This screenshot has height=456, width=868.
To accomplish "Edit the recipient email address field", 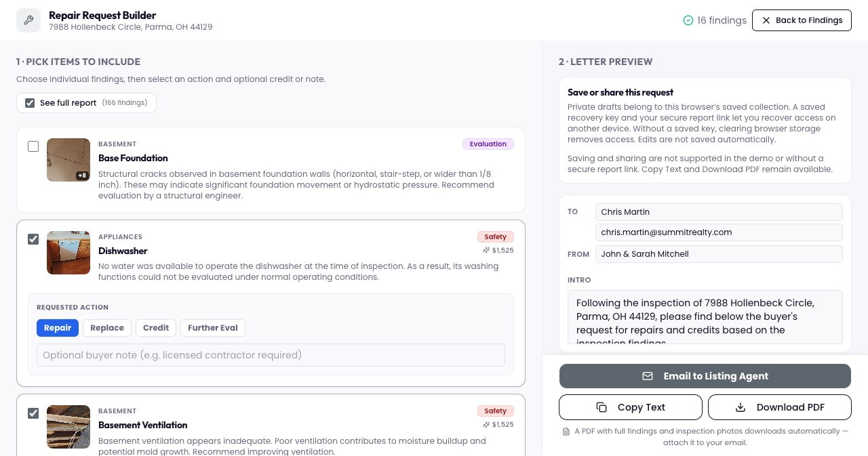I will pyautogui.click(x=719, y=232).
